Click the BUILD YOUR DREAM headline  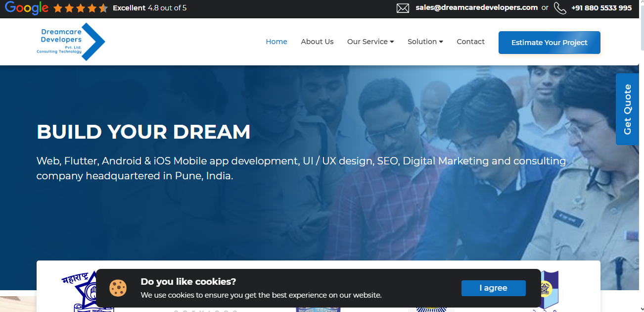point(143,132)
